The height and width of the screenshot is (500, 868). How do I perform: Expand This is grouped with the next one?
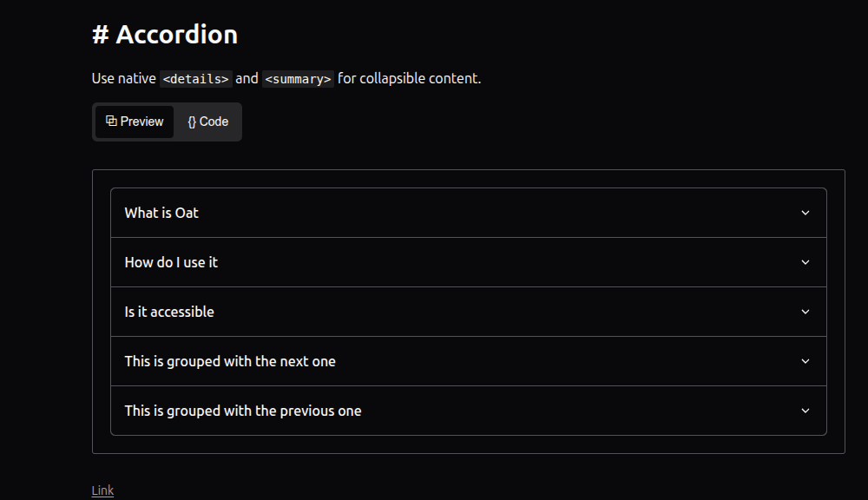[x=230, y=361]
